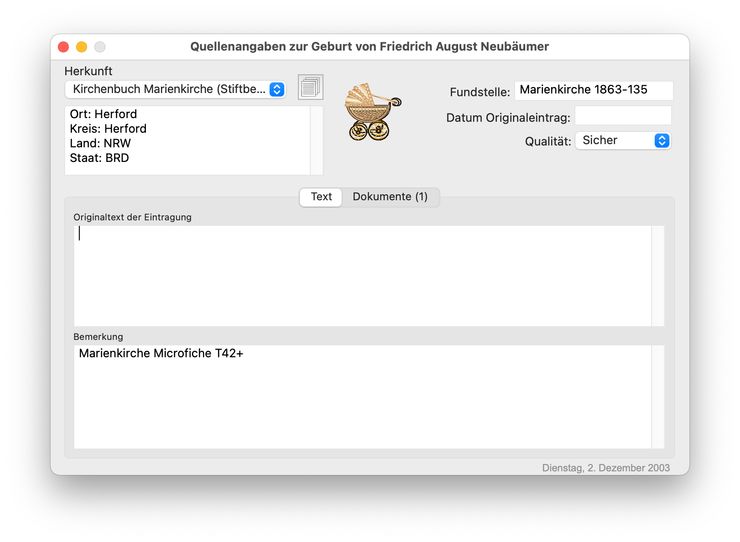This screenshot has width=740, height=542.
Task: Minimize the window with yellow button
Action: (x=82, y=47)
